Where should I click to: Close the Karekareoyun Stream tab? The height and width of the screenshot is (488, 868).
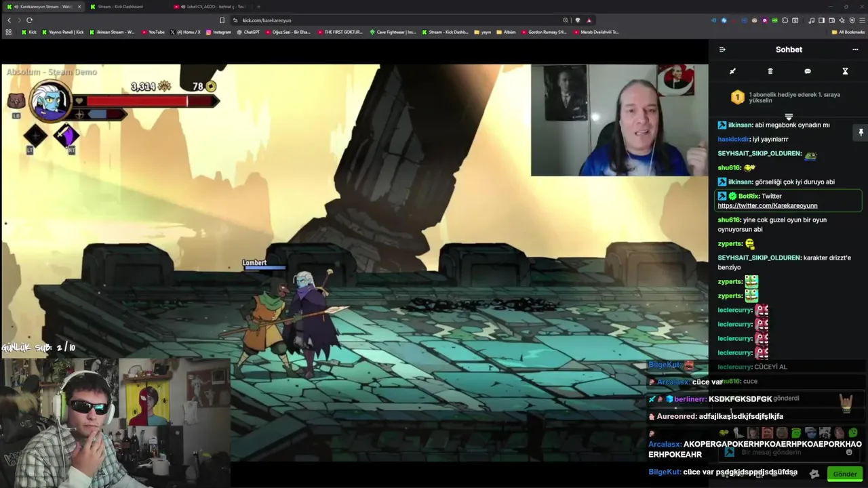pos(79,7)
